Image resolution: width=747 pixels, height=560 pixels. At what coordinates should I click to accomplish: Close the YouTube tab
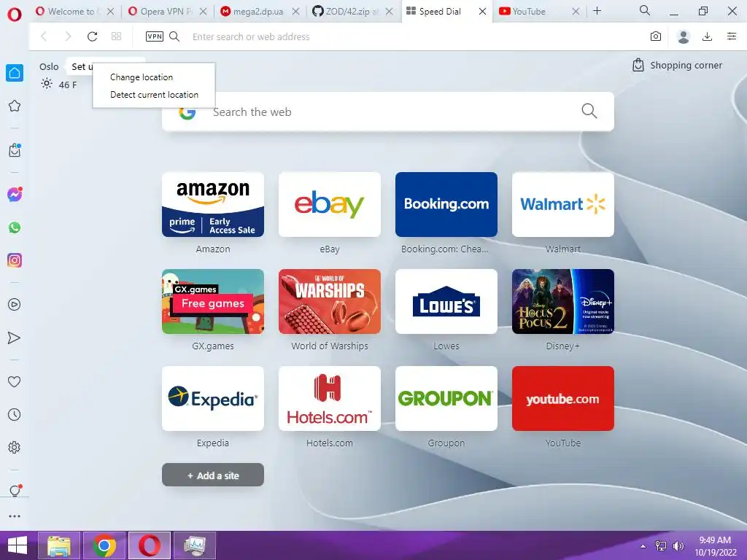(576, 12)
